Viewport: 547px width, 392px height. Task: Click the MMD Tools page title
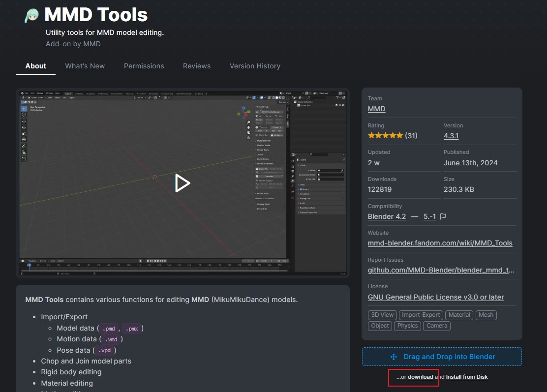(x=96, y=15)
